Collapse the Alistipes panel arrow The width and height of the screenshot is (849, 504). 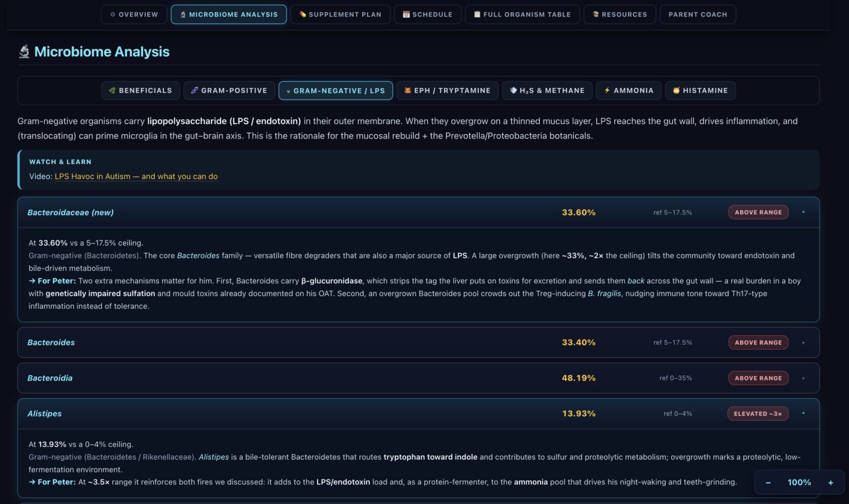803,413
